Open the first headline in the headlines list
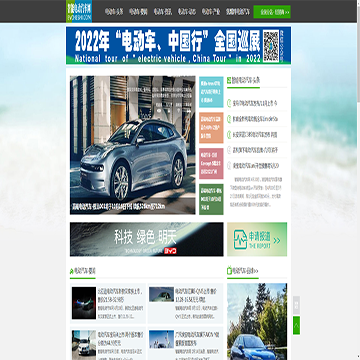Image resolution: width=360 pixels, height=360 pixels. click(x=255, y=103)
